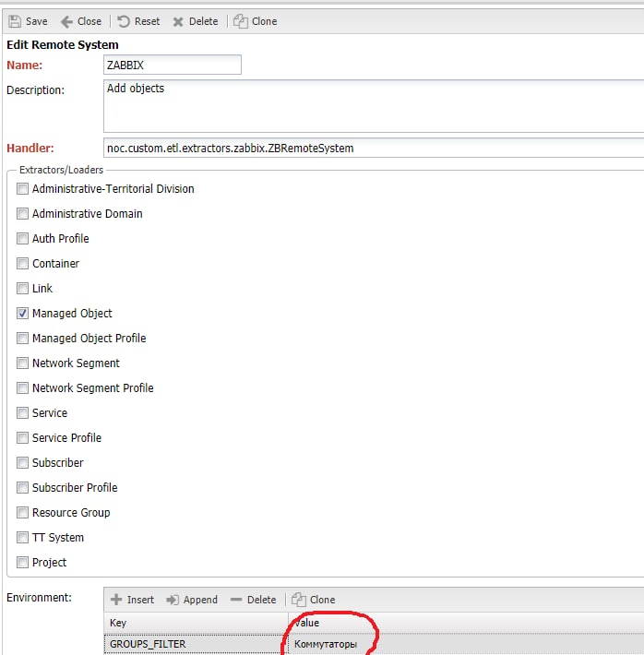This screenshot has height=655, width=644.
Task: Click the Save button in top toolbar
Action: [x=28, y=21]
